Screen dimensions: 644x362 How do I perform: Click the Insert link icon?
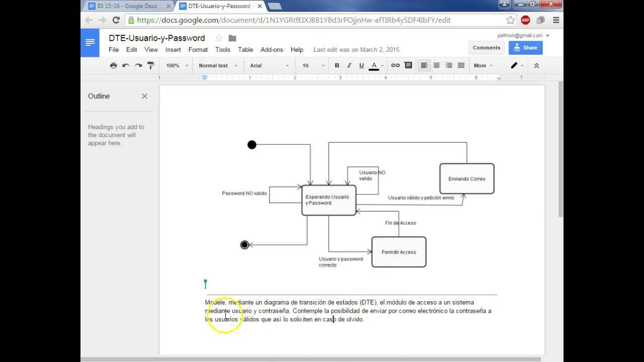point(395,65)
